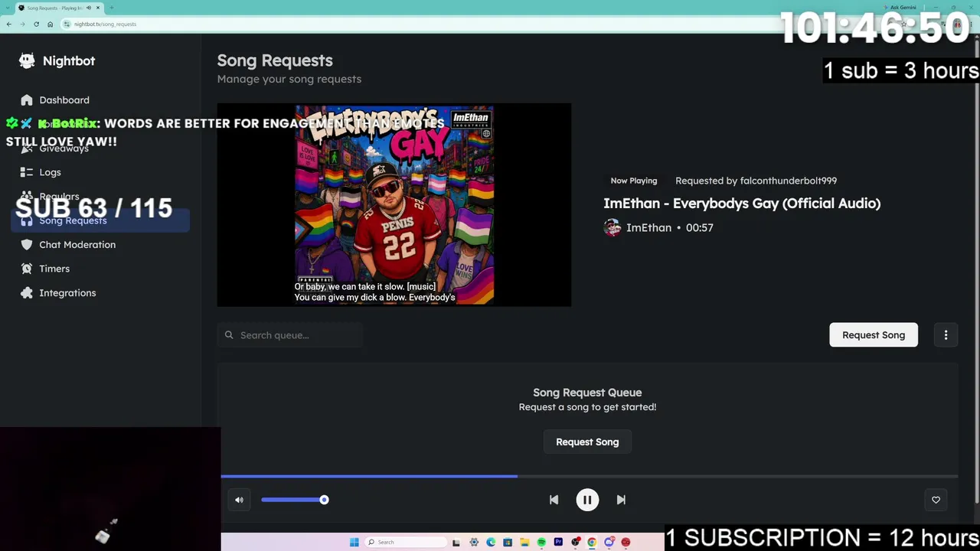Screen dimensions: 980x551
Task: Click the Chrome icon in the taskbar
Action: click(x=592, y=543)
